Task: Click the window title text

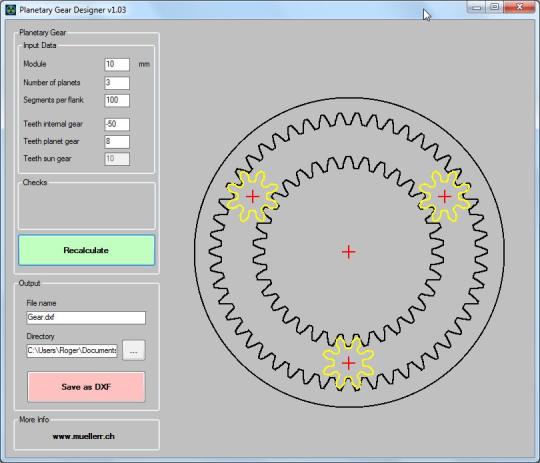Action: (73, 10)
